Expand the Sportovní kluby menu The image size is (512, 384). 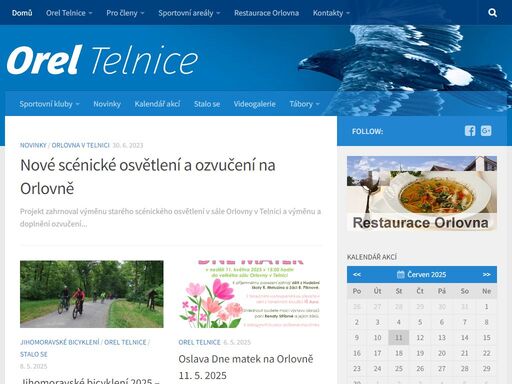49,104
